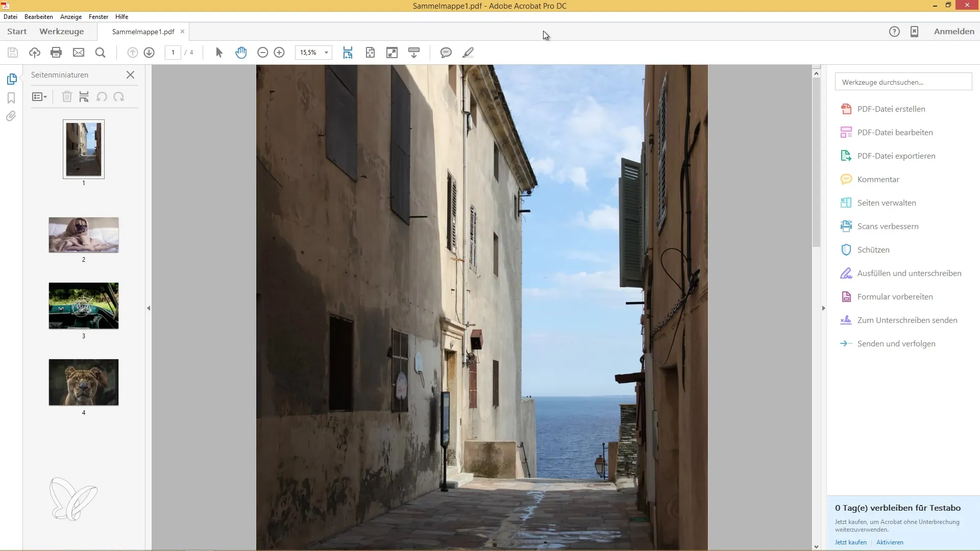Open the Anzeige menu
The image size is (980, 551).
tap(71, 17)
